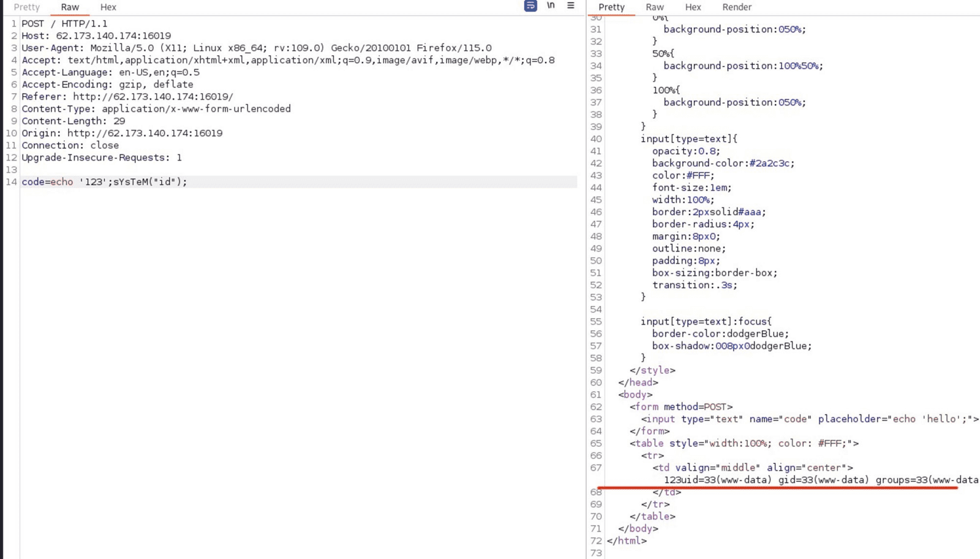Image resolution: width=980 pixels, height=559 pixels.
Task: Click the '</table>' closing tag line
Action: pos(652,517)
